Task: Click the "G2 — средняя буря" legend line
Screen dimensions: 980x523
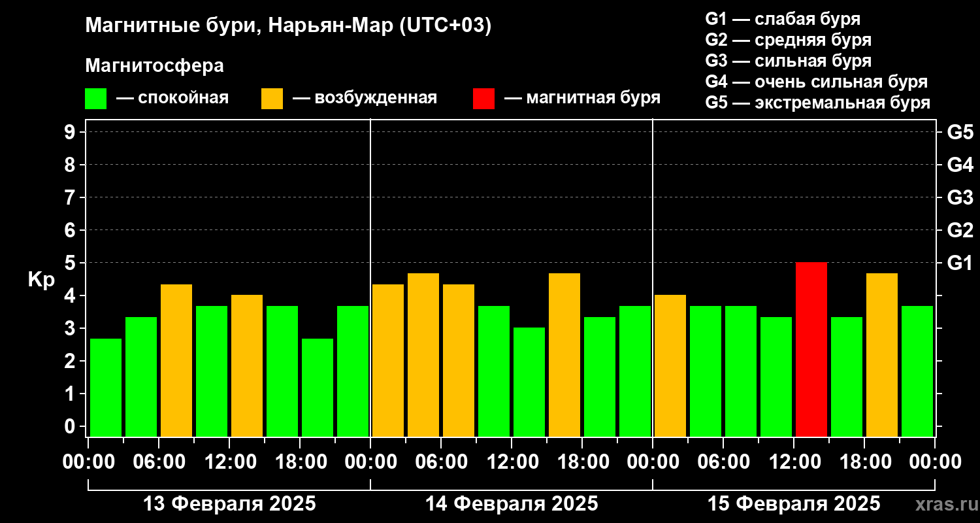Action: tap(789, 40)
